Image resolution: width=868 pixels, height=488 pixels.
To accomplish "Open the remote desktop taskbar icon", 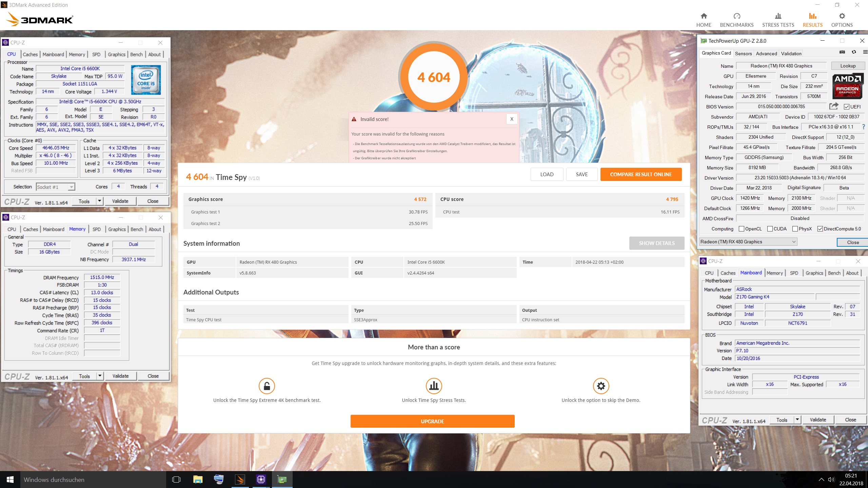I will tap(219, 480).
